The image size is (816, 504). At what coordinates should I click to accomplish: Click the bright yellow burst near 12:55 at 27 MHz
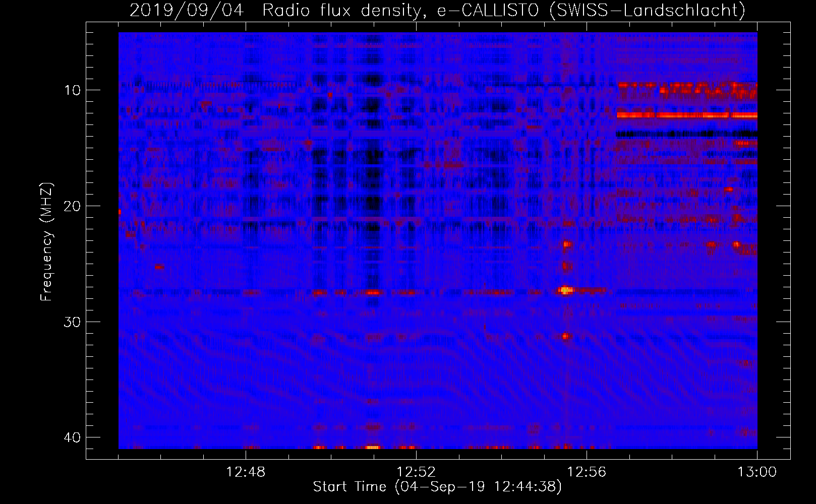coord(565,290)
